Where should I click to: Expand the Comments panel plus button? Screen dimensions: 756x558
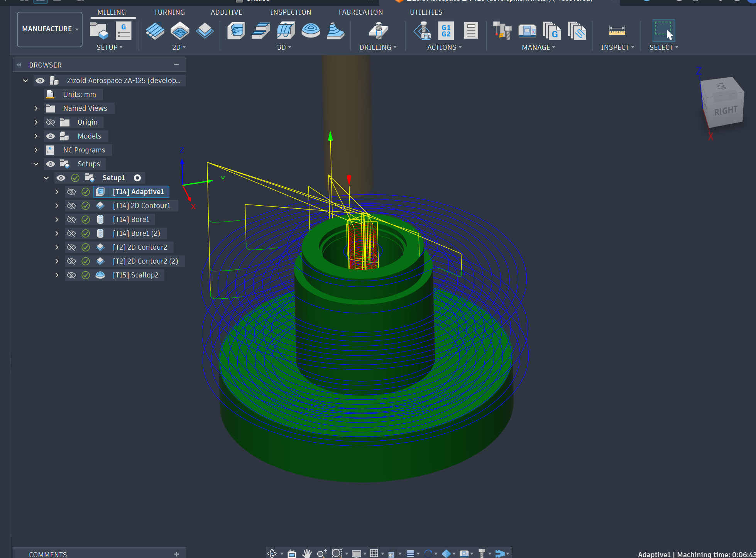(176, 554)
